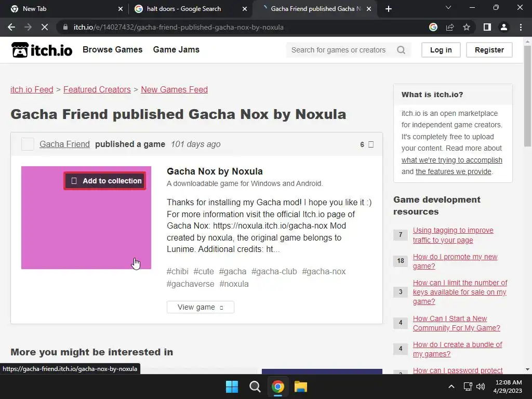
Task: Stop loading the page with X button
Action: click(x=45, y=27)
